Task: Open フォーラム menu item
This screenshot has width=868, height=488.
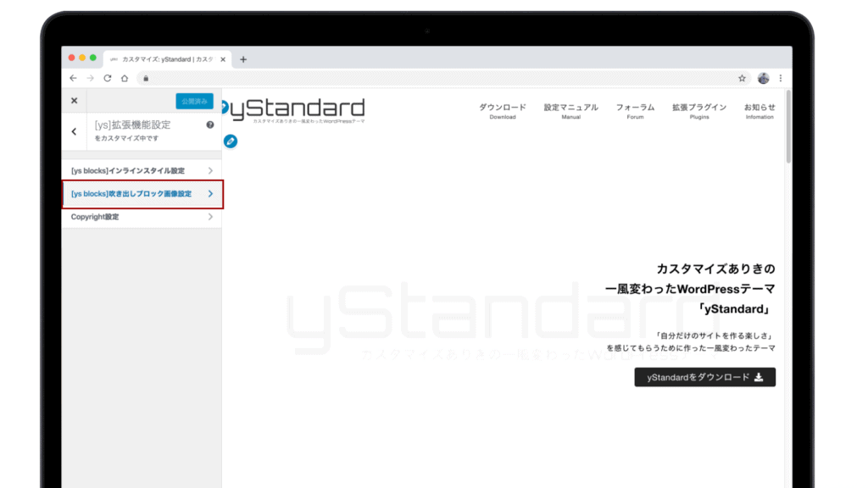Action: pyautogui.click(x=635, y=111)
